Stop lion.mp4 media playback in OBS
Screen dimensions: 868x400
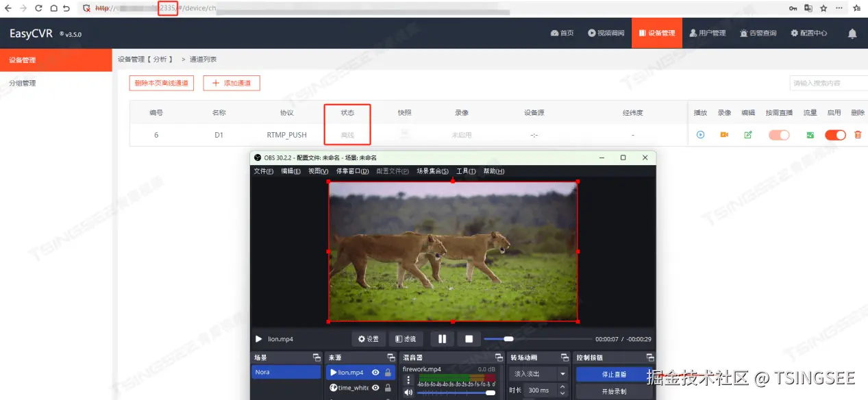point(469,338)
